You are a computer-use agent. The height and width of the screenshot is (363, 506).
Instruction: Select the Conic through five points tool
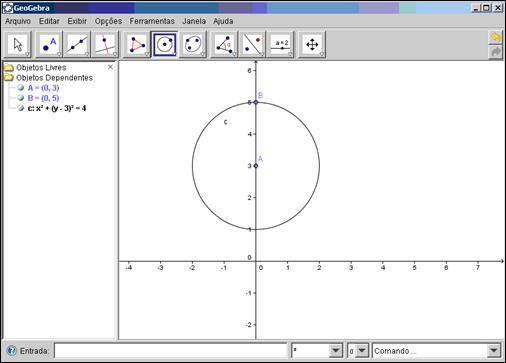coord(193,44)
